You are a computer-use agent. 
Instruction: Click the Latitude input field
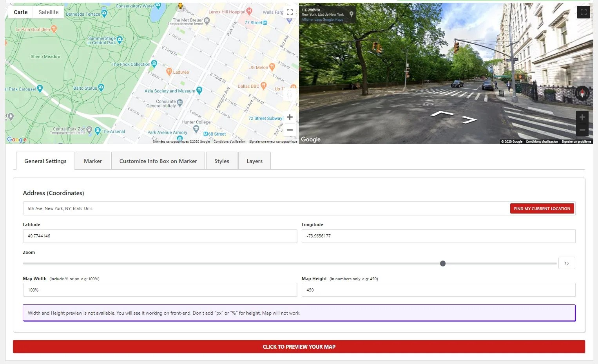[160, 236]
